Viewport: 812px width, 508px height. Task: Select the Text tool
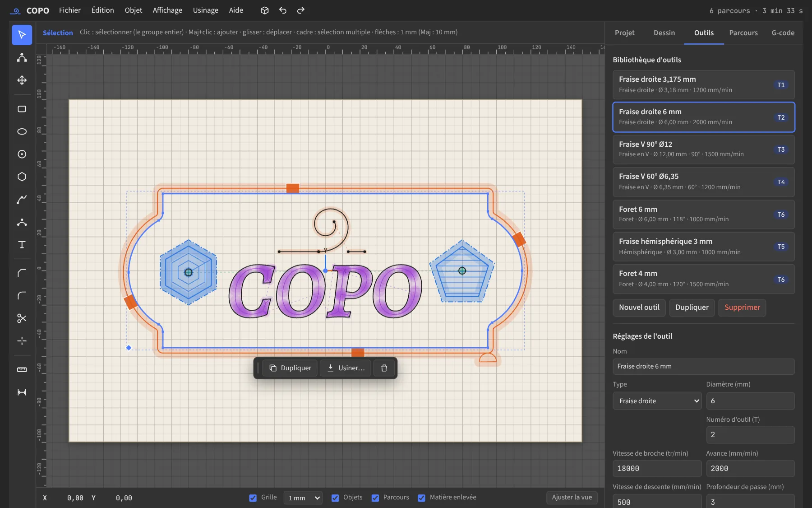click(x=22, y=244)
